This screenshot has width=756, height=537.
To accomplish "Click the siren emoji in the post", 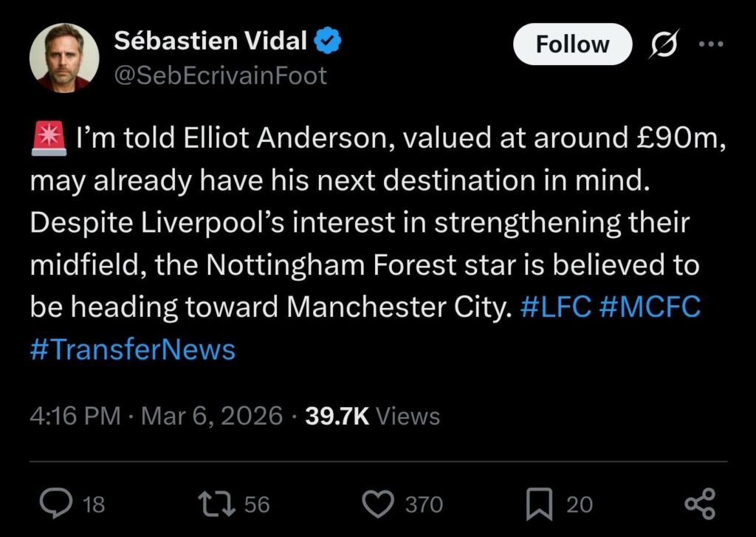I will tap(47, 137).
